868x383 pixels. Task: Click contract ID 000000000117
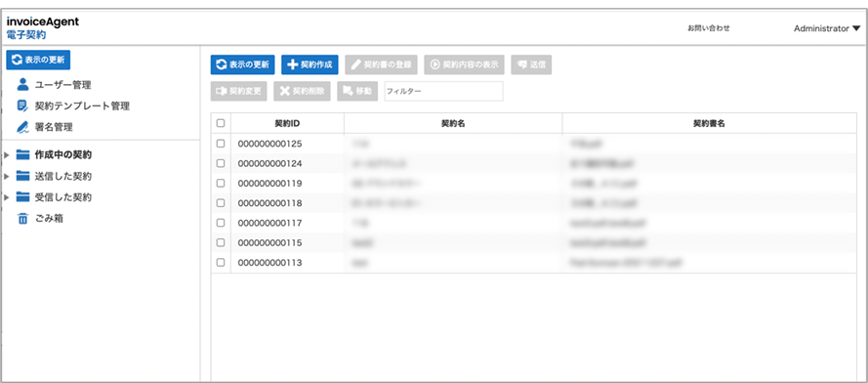click(270, 223)
